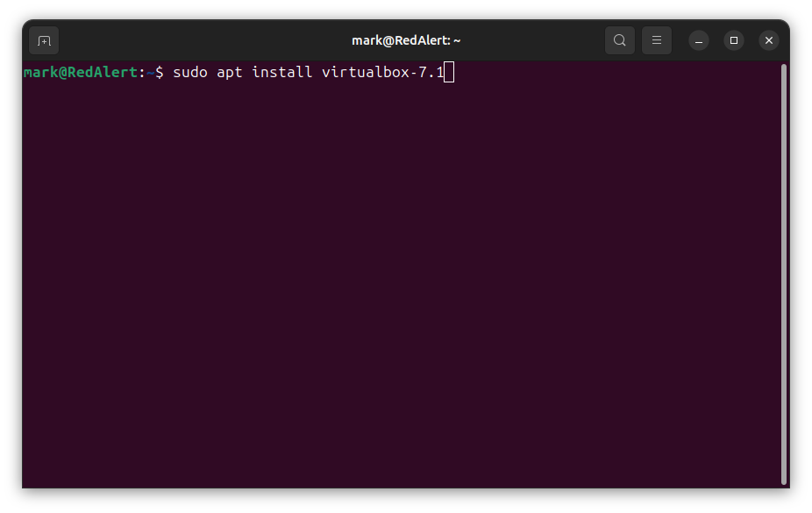Click the virtualbox-7.1 package name
812x513 pixels.
(x=382, y=73)
